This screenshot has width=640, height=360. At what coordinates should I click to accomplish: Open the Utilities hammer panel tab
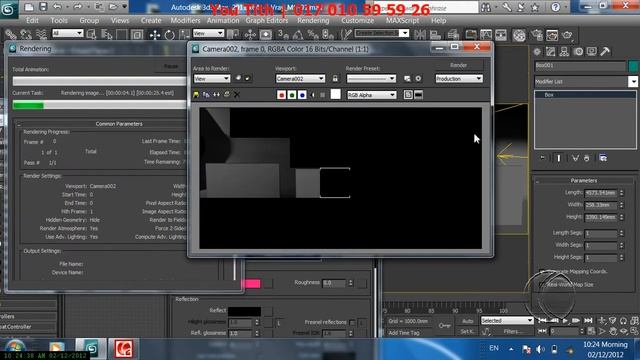pyautogui.click(x=605, y=51)
